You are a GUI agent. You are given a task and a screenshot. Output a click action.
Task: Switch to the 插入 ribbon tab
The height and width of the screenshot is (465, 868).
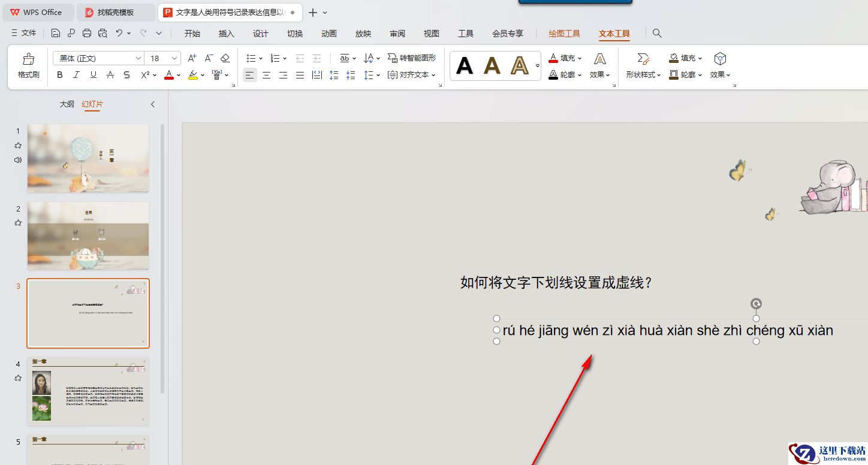tap(227, 34)
